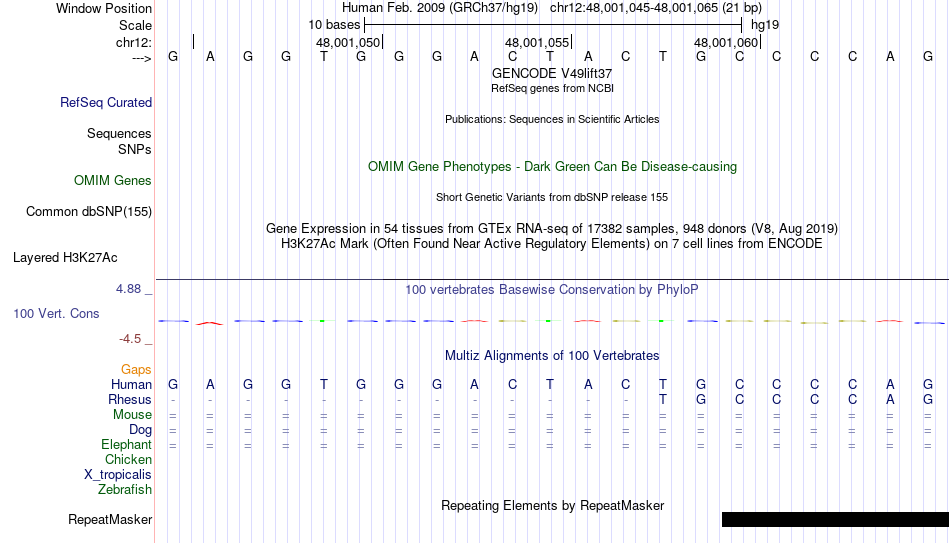
Task: Click the ---> strand direction arrow label
Action: (142, 58)
